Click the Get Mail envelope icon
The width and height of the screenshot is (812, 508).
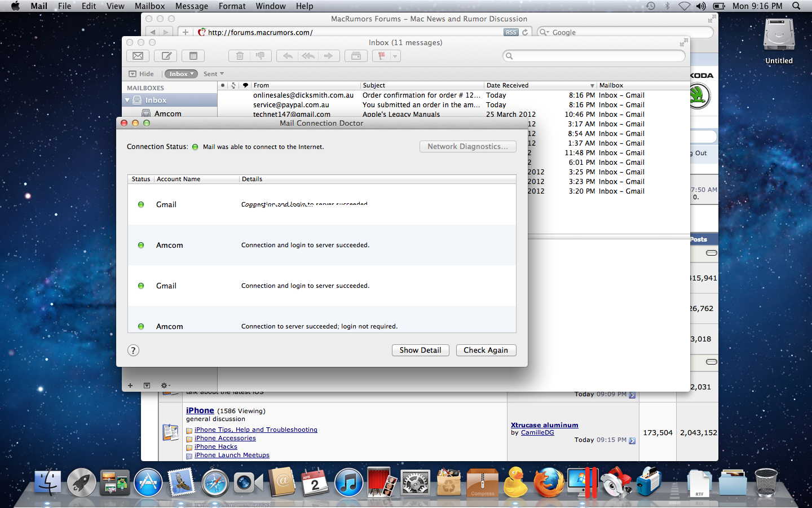point(138,56)
